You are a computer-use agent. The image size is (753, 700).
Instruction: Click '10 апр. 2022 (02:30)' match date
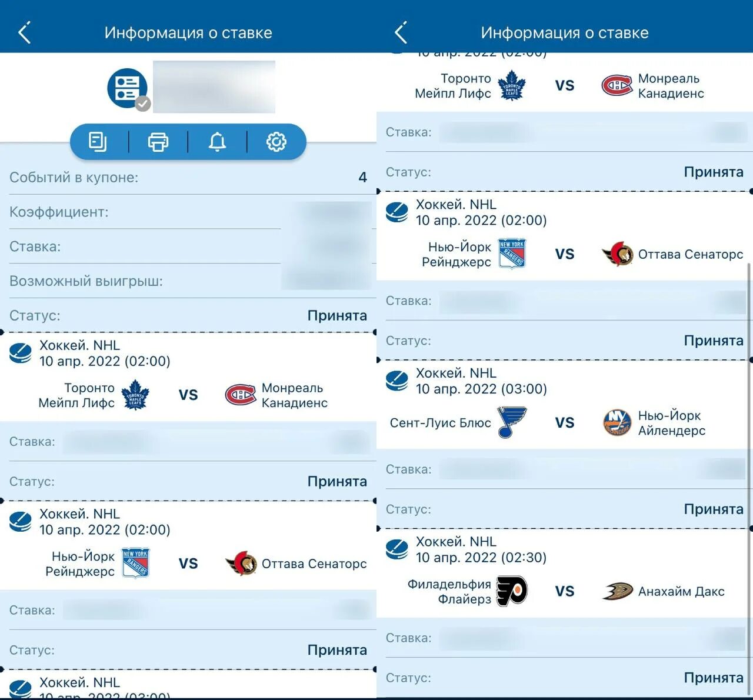click(x=481, y=558)
